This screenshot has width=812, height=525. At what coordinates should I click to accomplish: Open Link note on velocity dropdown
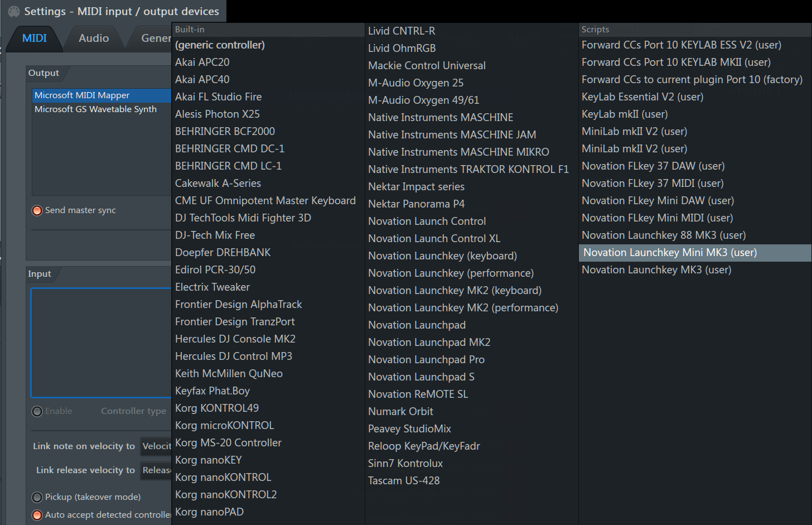tap(156, 446)
